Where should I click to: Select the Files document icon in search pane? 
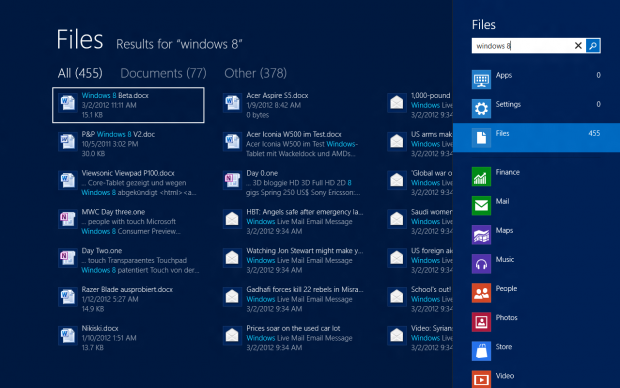[481, 138]
